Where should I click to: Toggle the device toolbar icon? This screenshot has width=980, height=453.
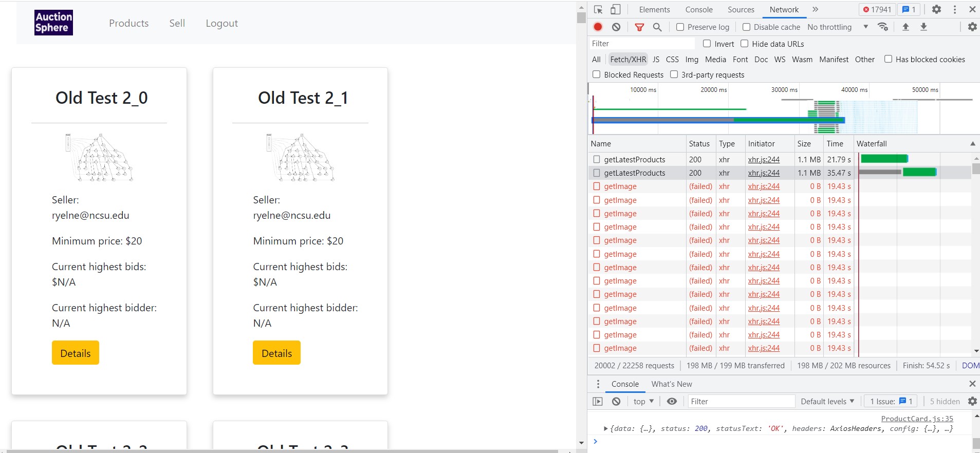point(615,9)
